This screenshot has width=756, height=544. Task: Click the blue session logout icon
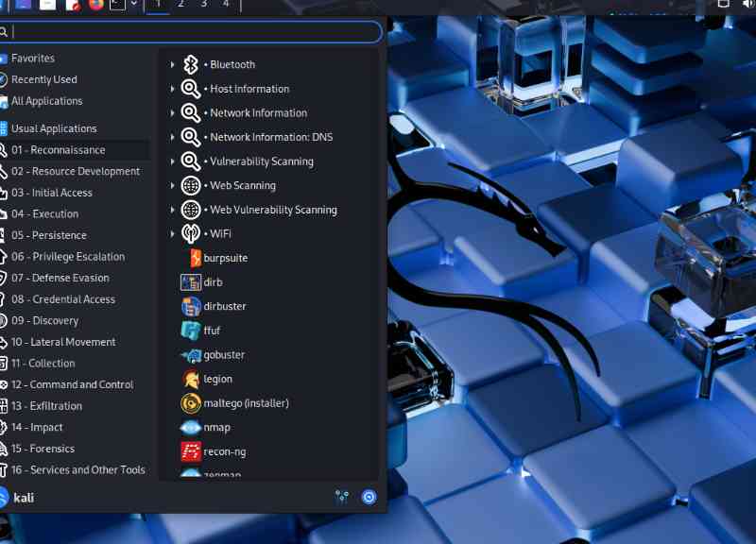[x=369, y=497]
